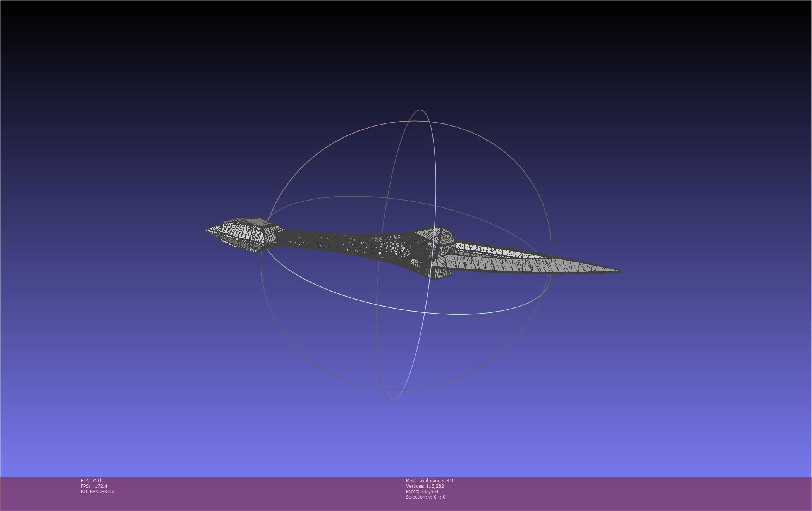The height and width of the screenshot is (511, 812).
Task: Click the dagger pommel wireframe
Action: [x=244, y=235]
